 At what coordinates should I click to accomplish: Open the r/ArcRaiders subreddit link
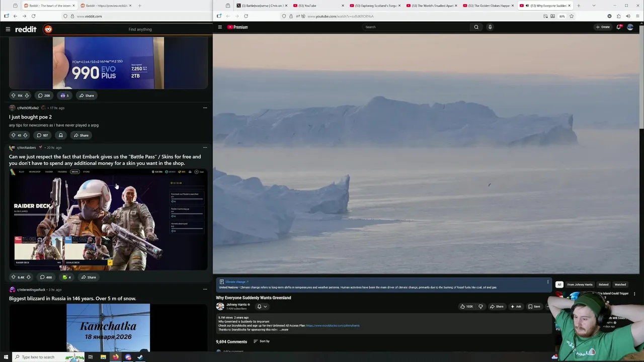tap(26, 147)
